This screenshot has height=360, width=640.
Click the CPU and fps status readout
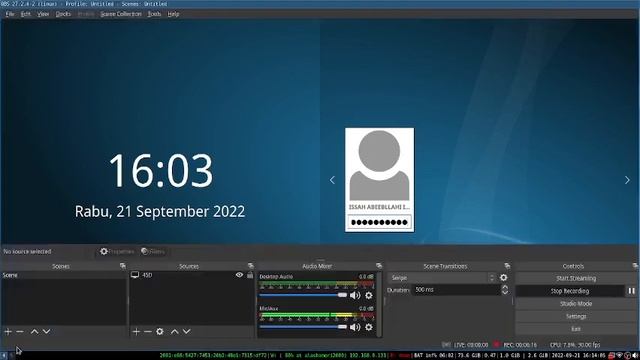575,345
